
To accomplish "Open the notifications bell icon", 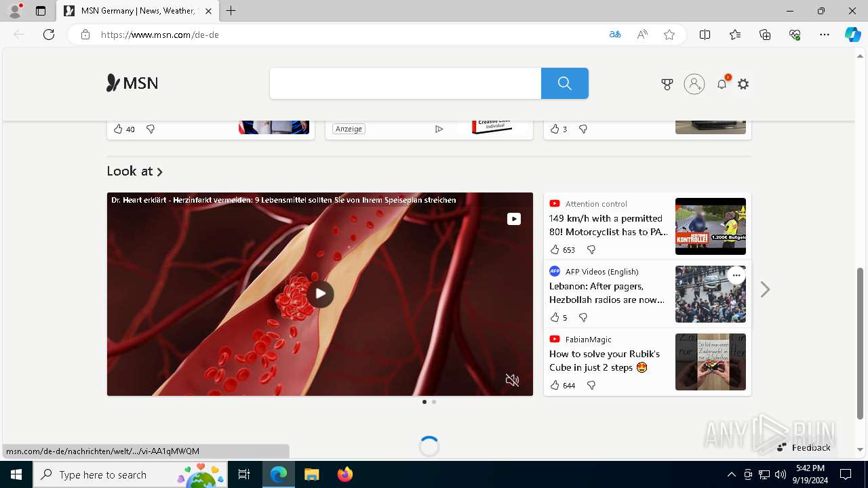I will pyautogui.click(x=722, y=84).
